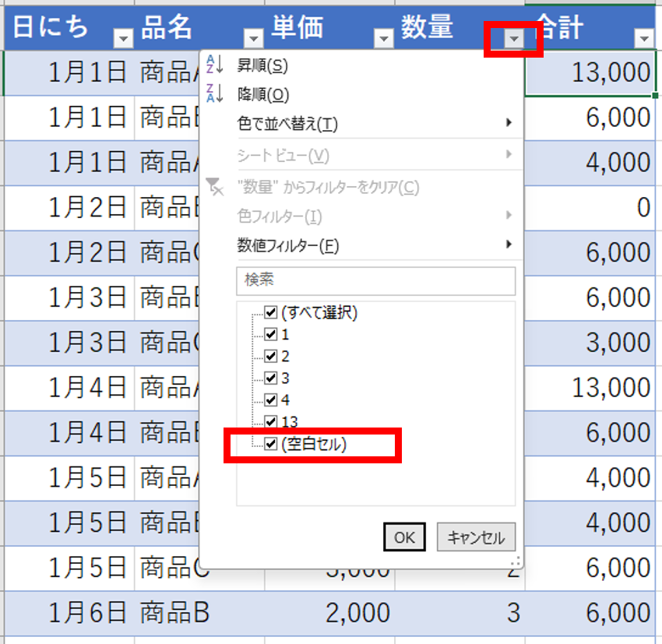Open the 日にち column filter dropdown
This screenshot has width=662, height=644.
[124, 38]
